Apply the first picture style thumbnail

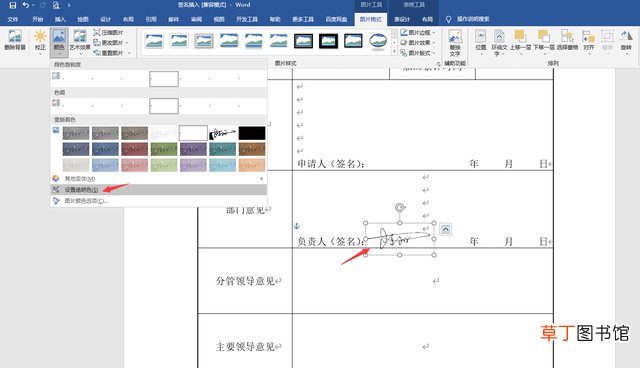coord(154,41)
